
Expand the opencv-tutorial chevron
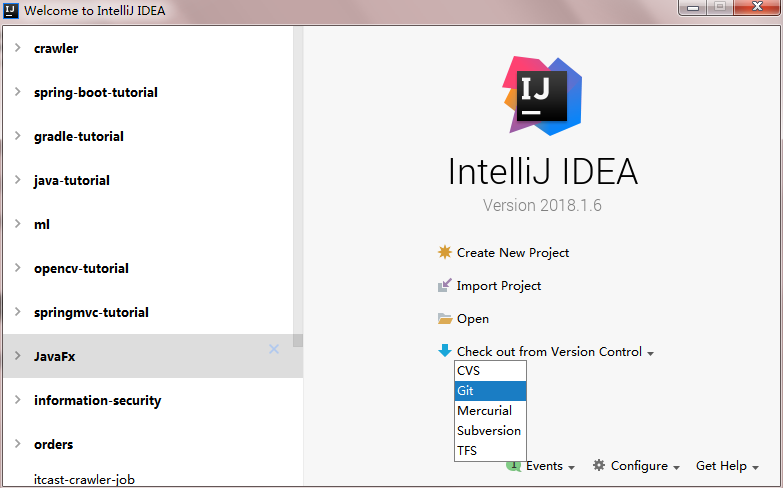point(17,268)
